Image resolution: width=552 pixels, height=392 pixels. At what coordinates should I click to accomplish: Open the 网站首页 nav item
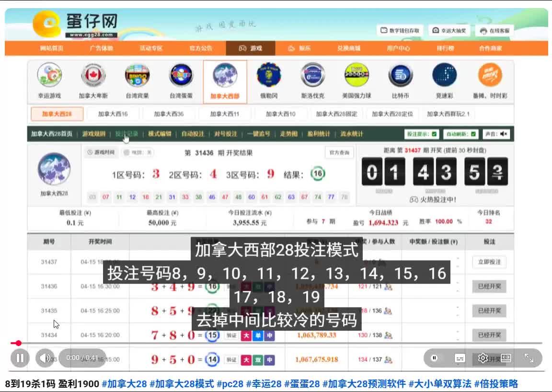[x=52, y=48]
